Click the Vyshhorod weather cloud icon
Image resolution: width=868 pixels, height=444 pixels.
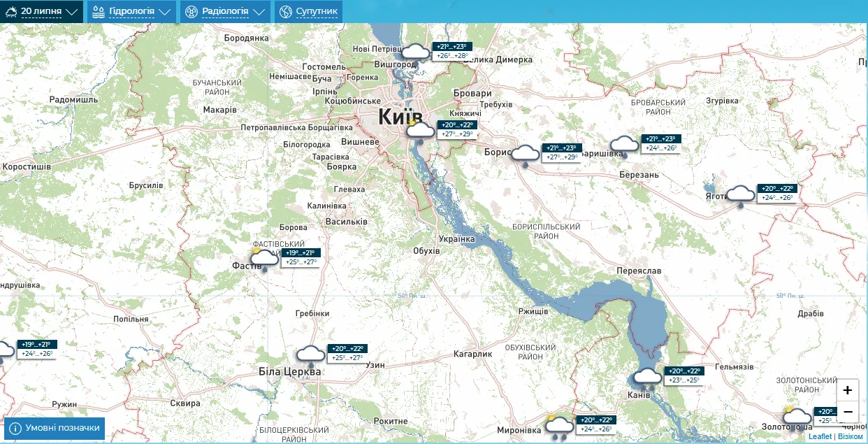point(416,52)
